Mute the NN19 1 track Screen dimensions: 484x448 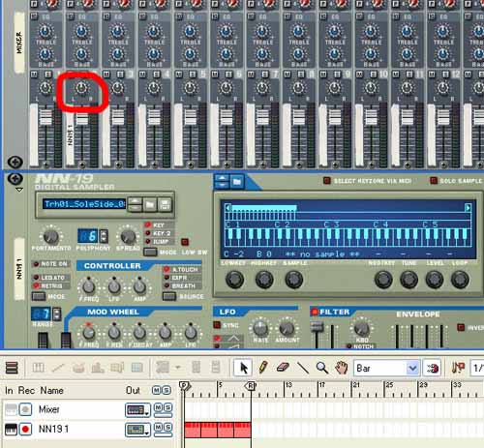click(x=158, y=428)
